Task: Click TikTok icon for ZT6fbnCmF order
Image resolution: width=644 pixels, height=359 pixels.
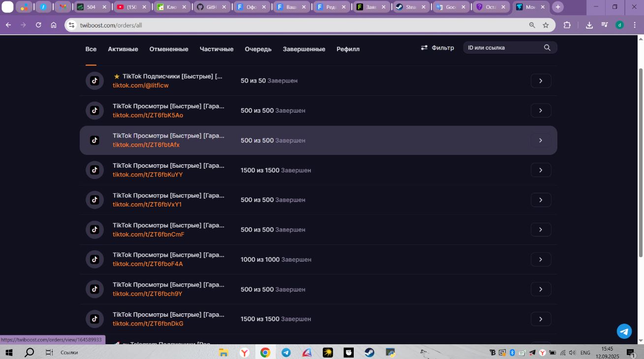Action: click(x=95, y=230)
